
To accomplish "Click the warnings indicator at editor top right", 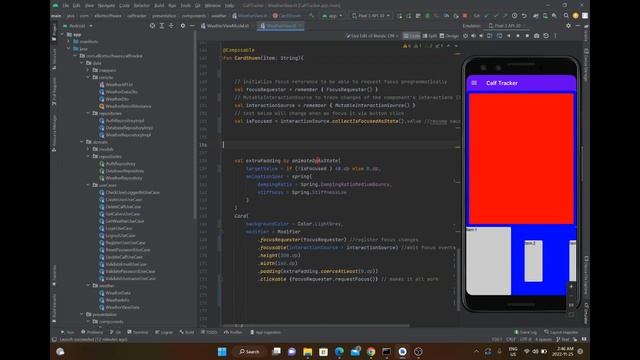I will click(423, 46).
